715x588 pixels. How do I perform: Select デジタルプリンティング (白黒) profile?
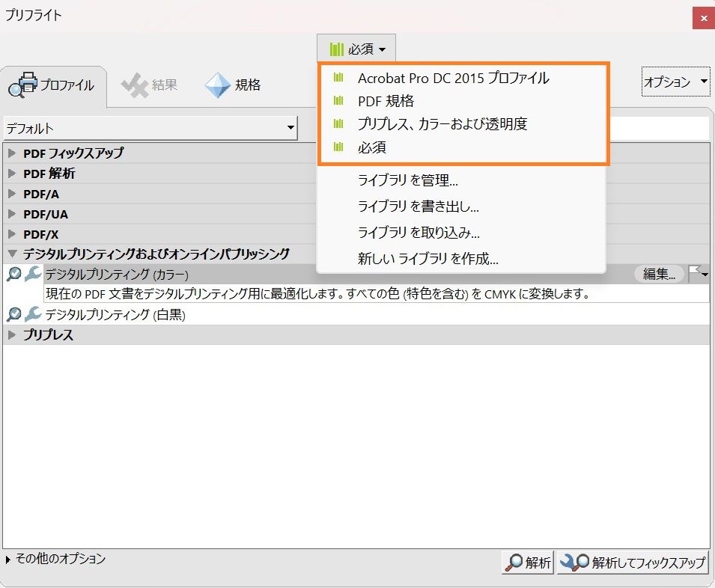(115, 315)
